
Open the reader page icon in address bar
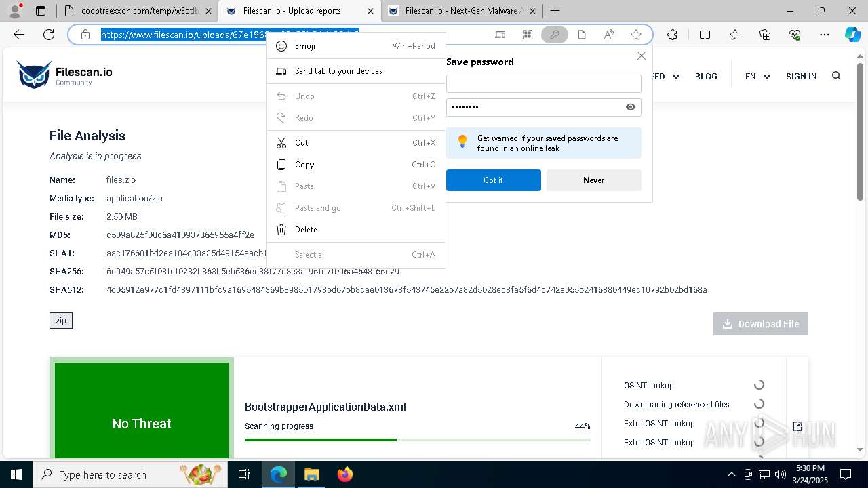[582, 35]
